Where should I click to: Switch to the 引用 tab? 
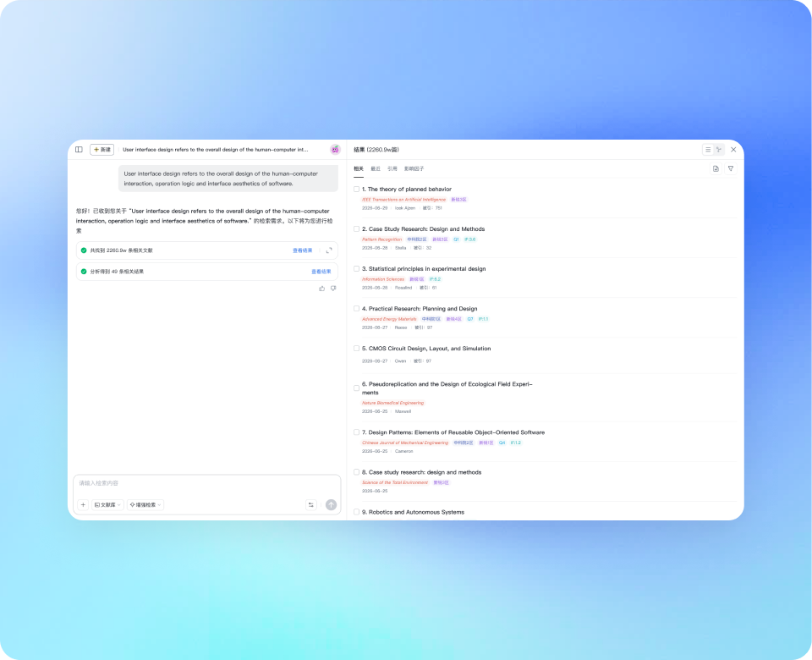coord(392,169)
